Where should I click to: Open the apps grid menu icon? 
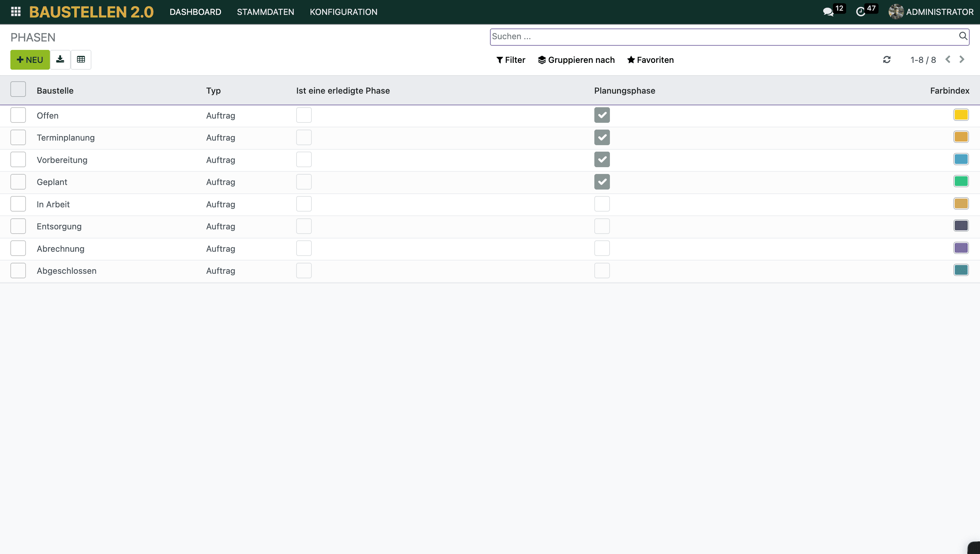[16, 12]
